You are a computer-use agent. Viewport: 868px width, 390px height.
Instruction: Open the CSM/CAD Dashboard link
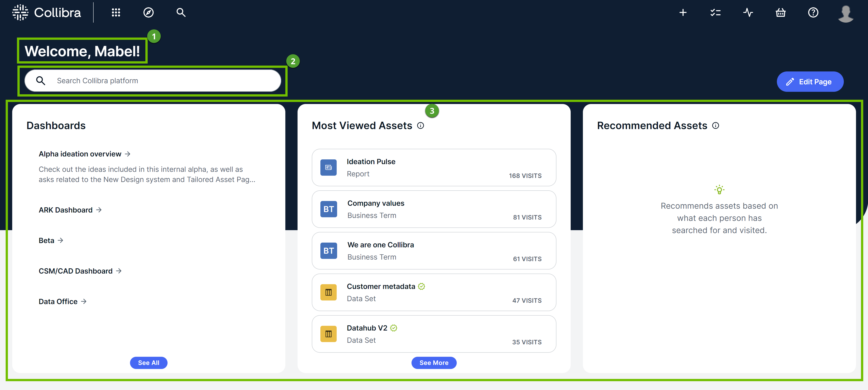(x=76, y=271)
